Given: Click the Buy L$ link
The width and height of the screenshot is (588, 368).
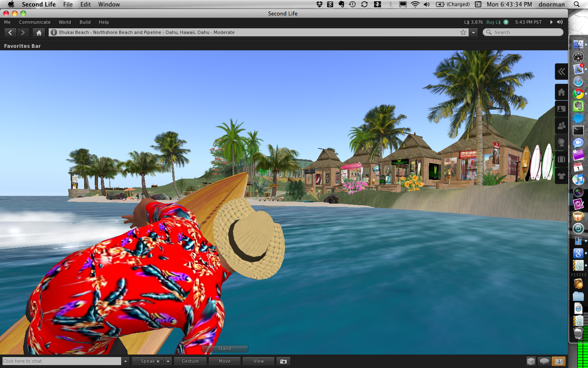Looking at the screenshot, I should click(x=493, y=22).
